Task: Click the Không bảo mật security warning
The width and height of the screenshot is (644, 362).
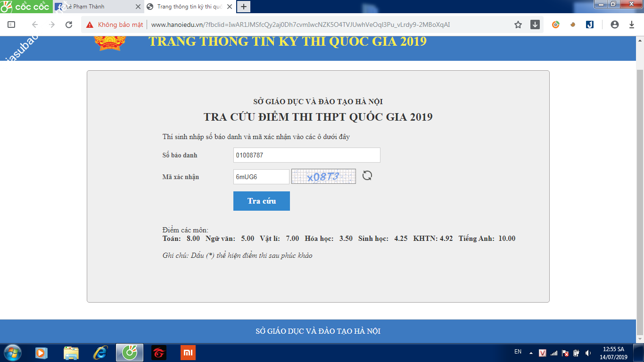Action: click(x=115, y=25)
